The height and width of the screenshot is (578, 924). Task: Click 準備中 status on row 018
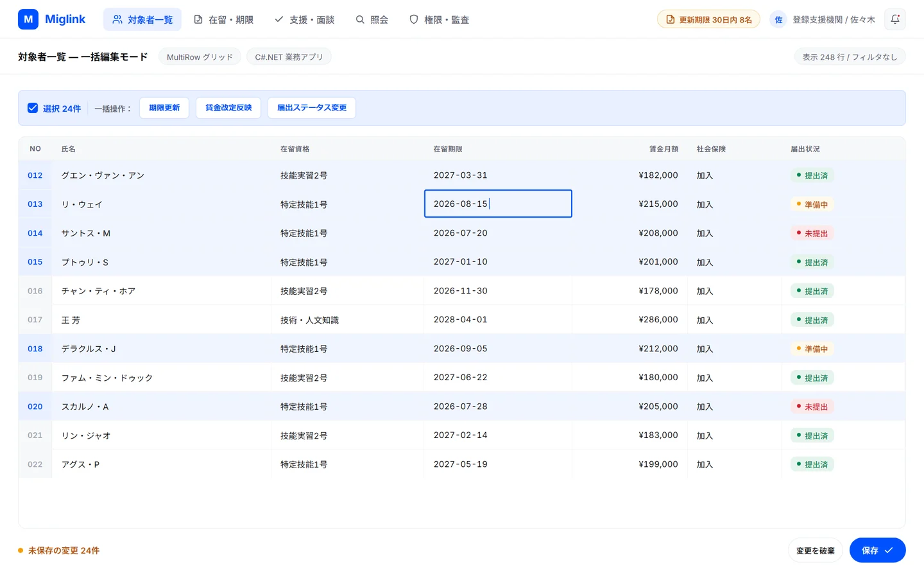(812, 349)
